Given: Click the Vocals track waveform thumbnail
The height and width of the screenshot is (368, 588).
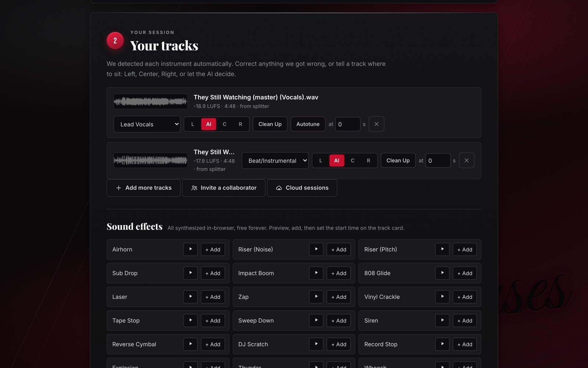Looking at the screenshot, I should [x=151, y=101].
